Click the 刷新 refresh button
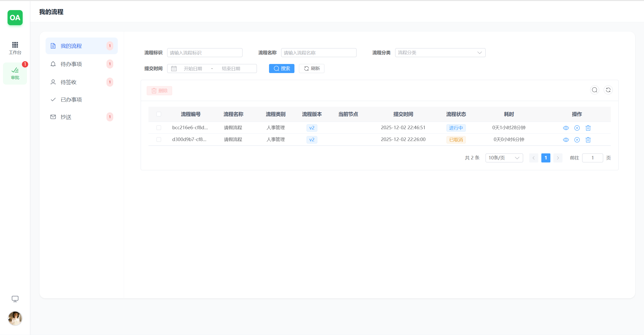Viewport: 644px width, 335px height. coord(311,68)
